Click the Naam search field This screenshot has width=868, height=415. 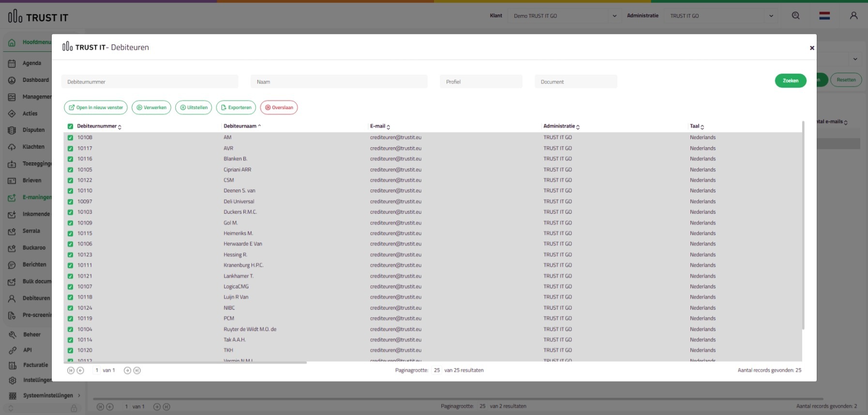339,82
